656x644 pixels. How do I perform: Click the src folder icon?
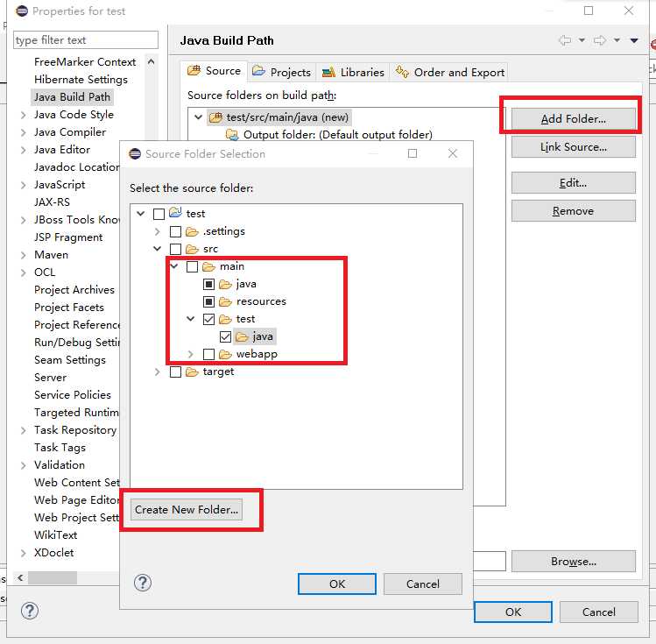(x=192, y=250)
